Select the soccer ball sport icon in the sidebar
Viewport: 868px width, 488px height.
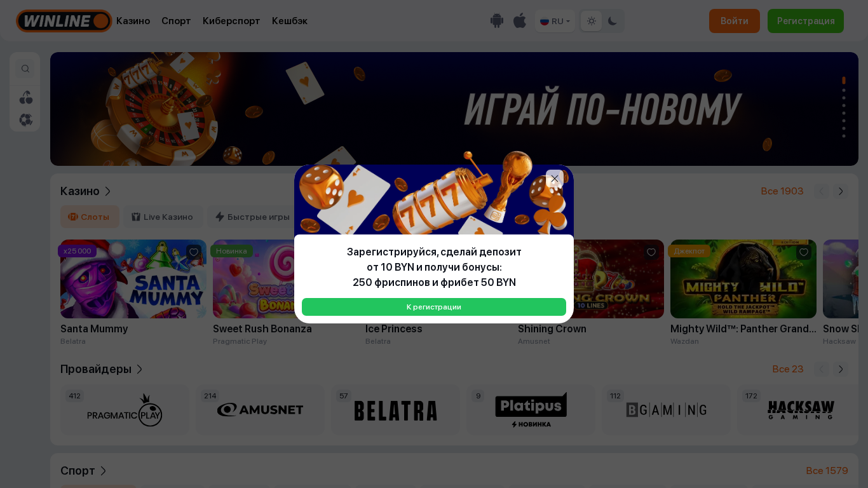click(25, 119)
